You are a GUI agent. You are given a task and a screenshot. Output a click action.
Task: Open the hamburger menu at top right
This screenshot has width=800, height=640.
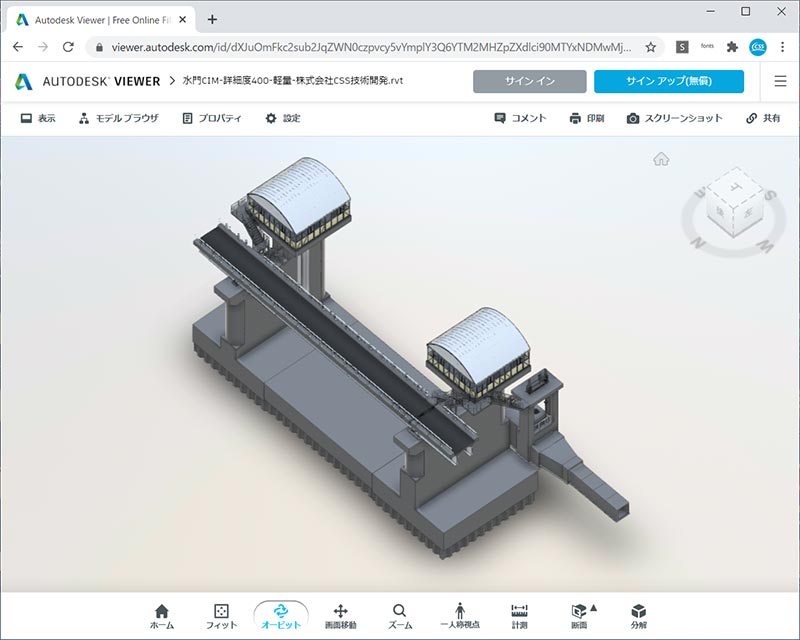pyautogui.click(x=780, y=81)
